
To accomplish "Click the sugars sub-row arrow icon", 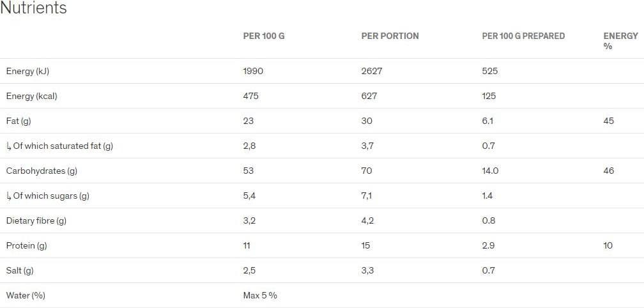I will [9, 196].
